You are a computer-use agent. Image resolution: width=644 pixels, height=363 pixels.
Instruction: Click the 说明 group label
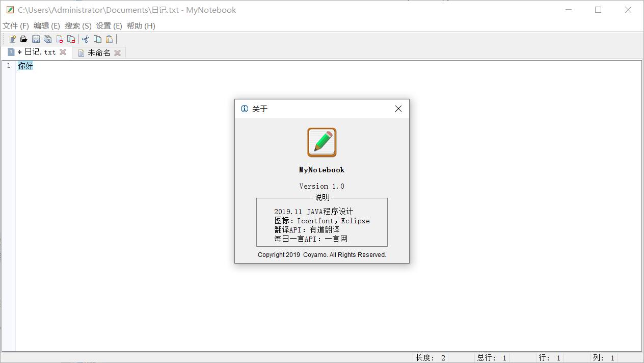point(322,197)
